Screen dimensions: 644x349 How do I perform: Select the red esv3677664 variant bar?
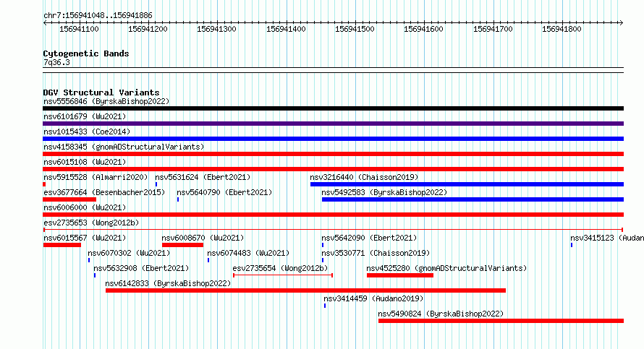click(x=69, y=199)
